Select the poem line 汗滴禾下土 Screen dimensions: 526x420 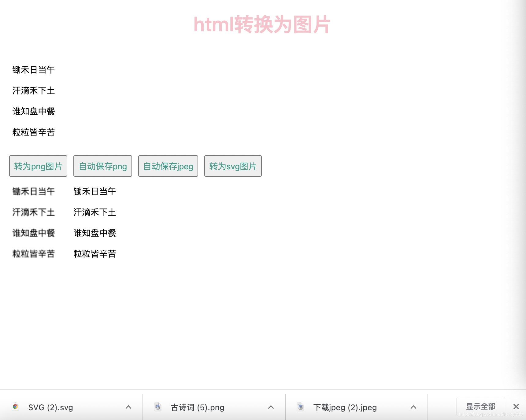[x=33, y=90]
